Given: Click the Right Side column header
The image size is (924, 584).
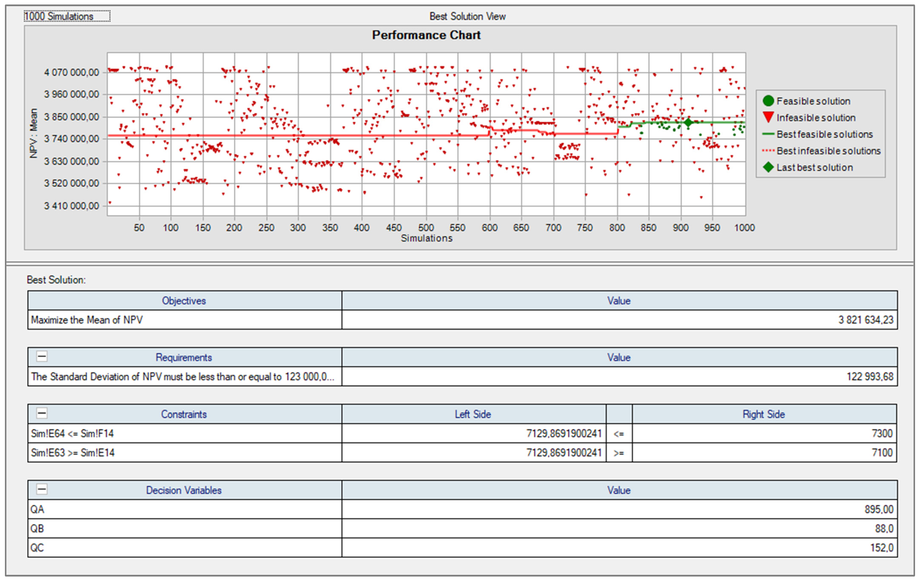Looking at the screenshot, I should [764, 414].
